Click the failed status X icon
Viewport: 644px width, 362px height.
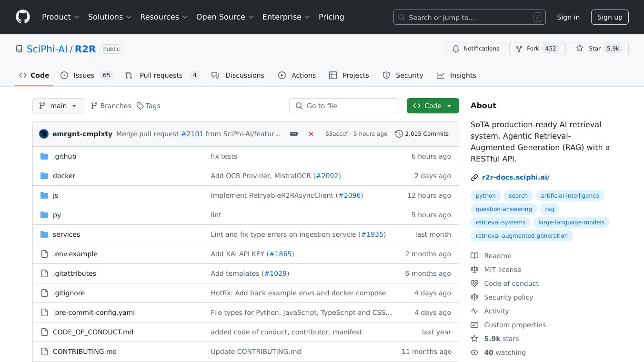pyautogui.click(x=311, y=134)
